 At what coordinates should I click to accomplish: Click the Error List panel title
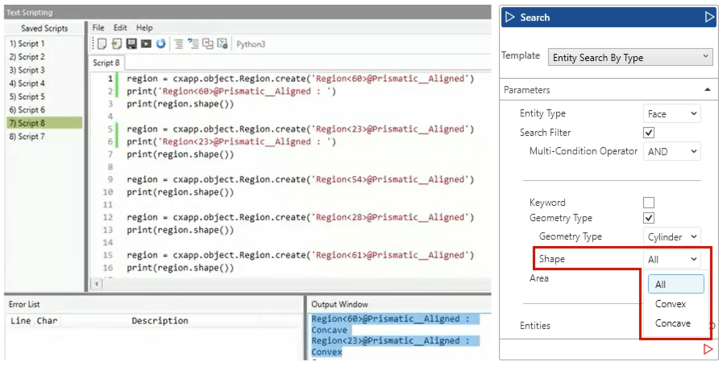[x=24, y=304]
